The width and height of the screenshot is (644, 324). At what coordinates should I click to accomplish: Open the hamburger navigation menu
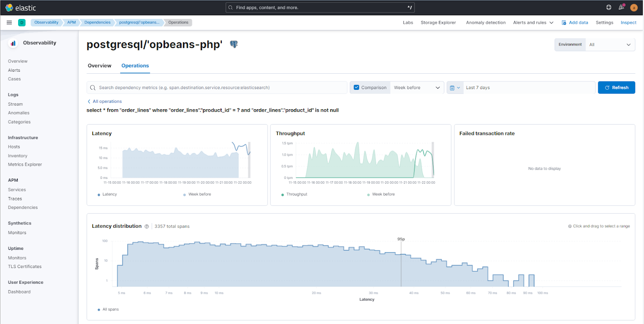pos(9,23)
